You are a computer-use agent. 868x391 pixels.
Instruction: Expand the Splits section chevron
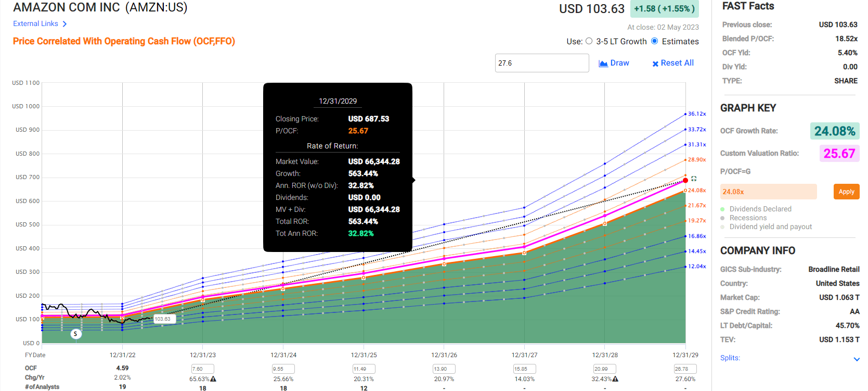click(x=857, y=359)
